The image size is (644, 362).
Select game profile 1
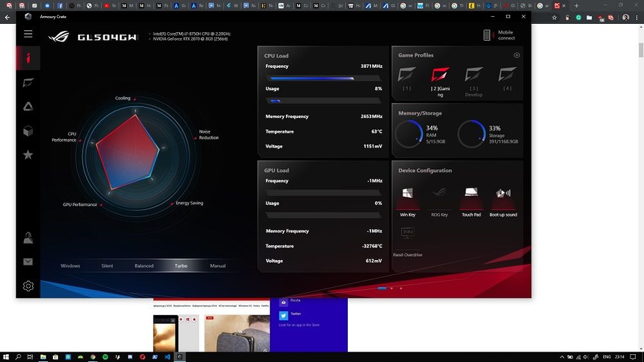pyautogui.click(x=407, y=75)
